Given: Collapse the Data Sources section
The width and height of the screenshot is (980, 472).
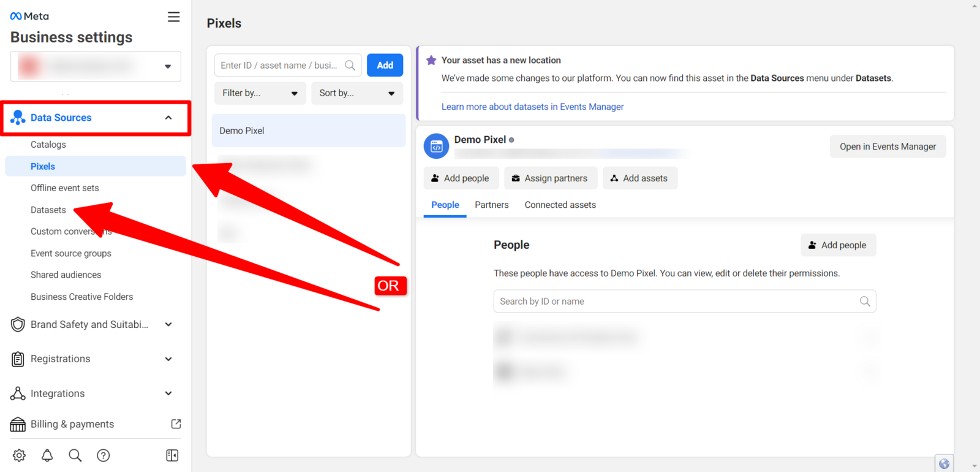Looking at the screenshot, I should (x=168, y=118).
